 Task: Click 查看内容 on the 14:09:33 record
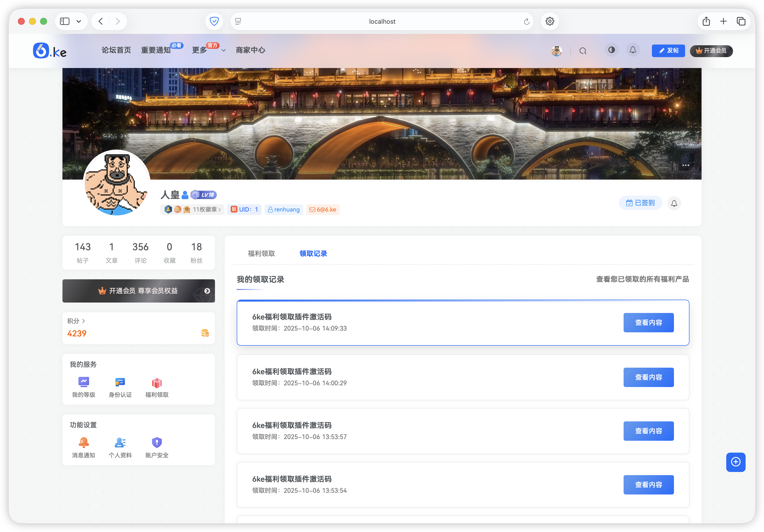click(x=648, y=322)
